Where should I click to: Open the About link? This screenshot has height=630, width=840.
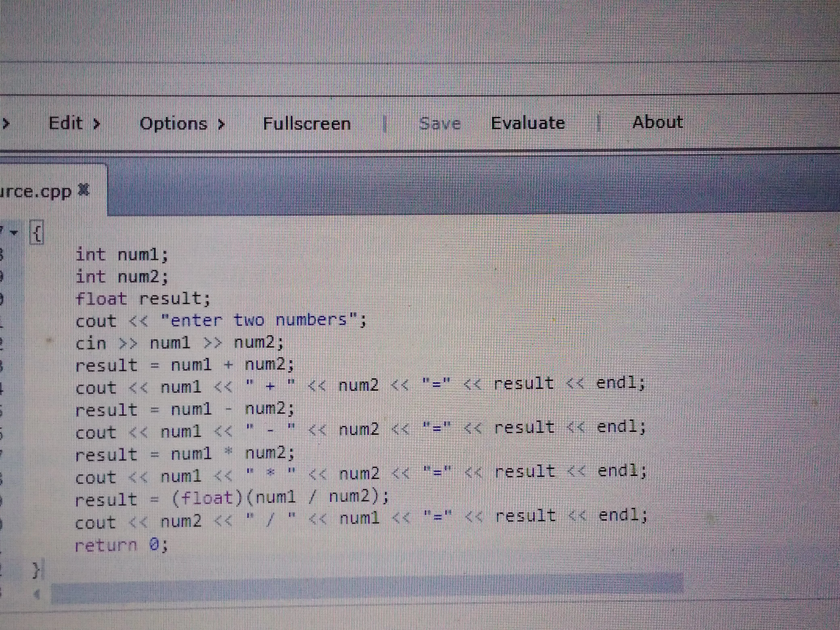[x=657, y=122]
